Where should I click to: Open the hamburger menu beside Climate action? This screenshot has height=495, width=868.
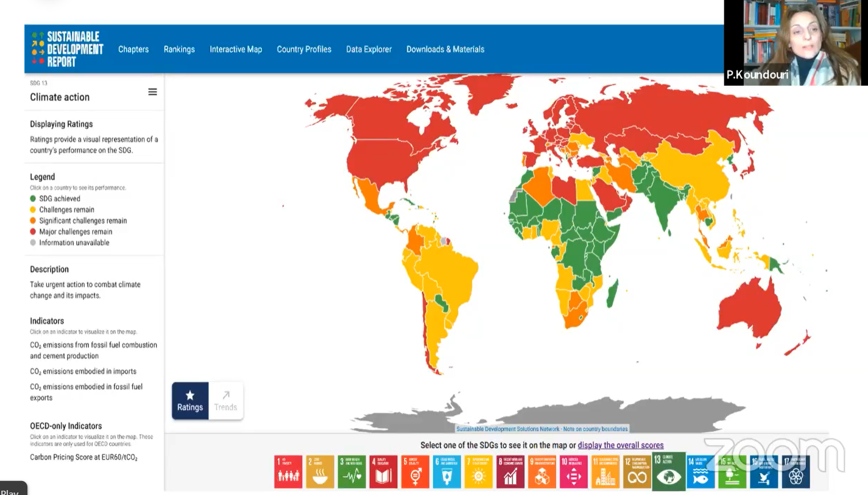152,92
